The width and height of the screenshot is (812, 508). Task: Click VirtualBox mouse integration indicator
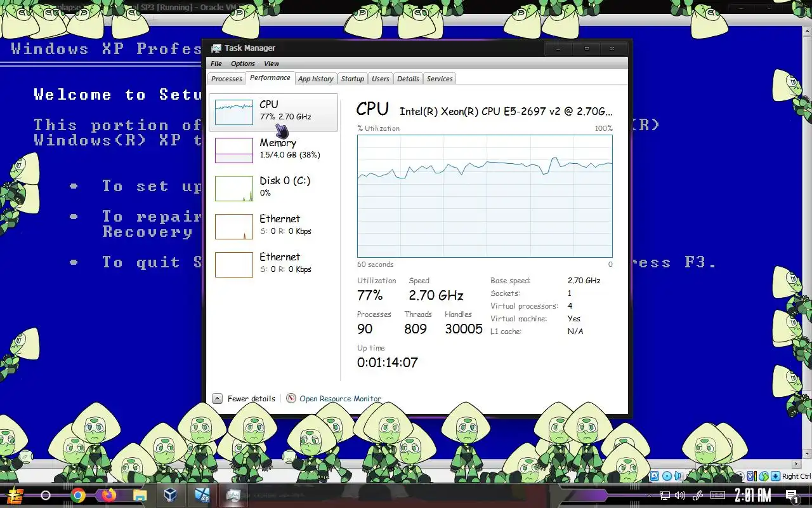click(x=764, y=476)
